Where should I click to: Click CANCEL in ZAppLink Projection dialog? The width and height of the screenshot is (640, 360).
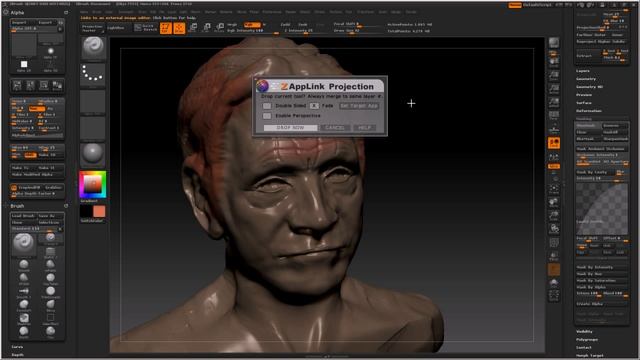tap(335, 128)
